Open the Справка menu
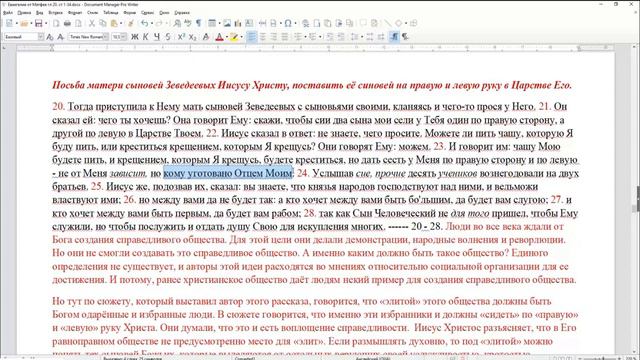Screen dimensions: 640x360 pos(182,13)
